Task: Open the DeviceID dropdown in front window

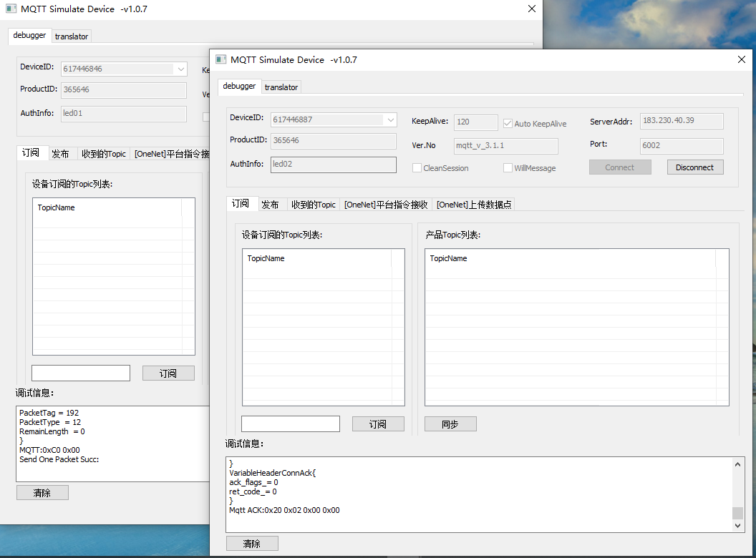Action: click(x=389, y=119)
